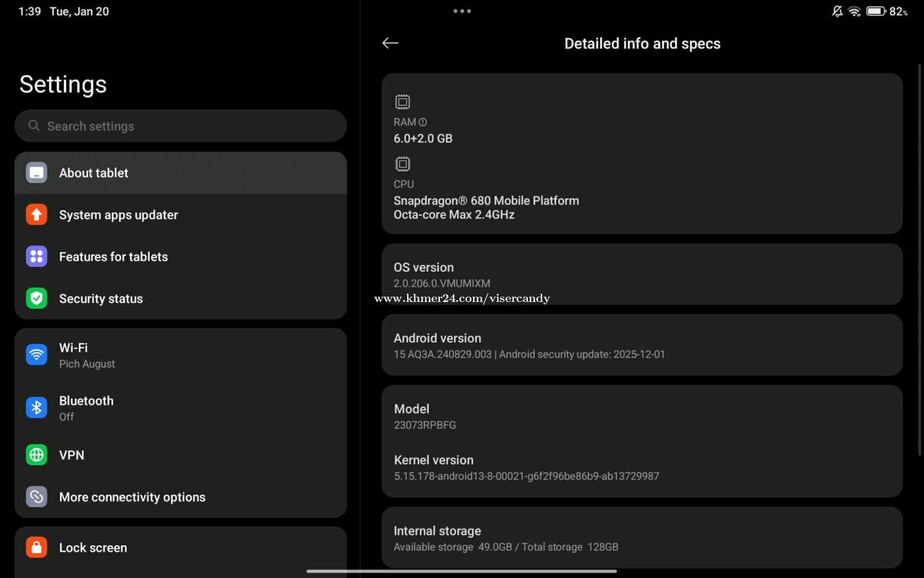Tap the green VPN globe icon
Screen dimensions: 924x578
pos(36,455)
